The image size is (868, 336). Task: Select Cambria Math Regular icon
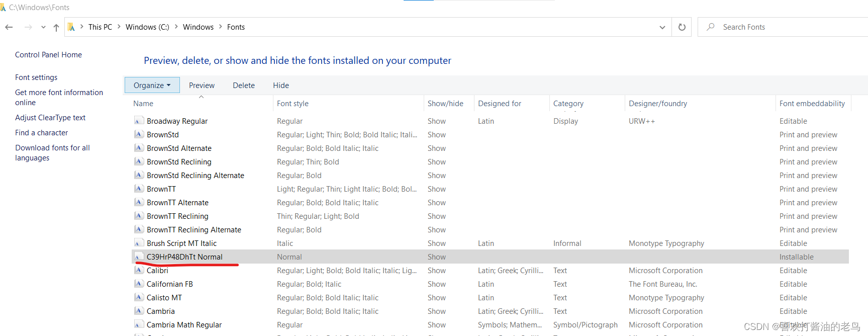139,324
